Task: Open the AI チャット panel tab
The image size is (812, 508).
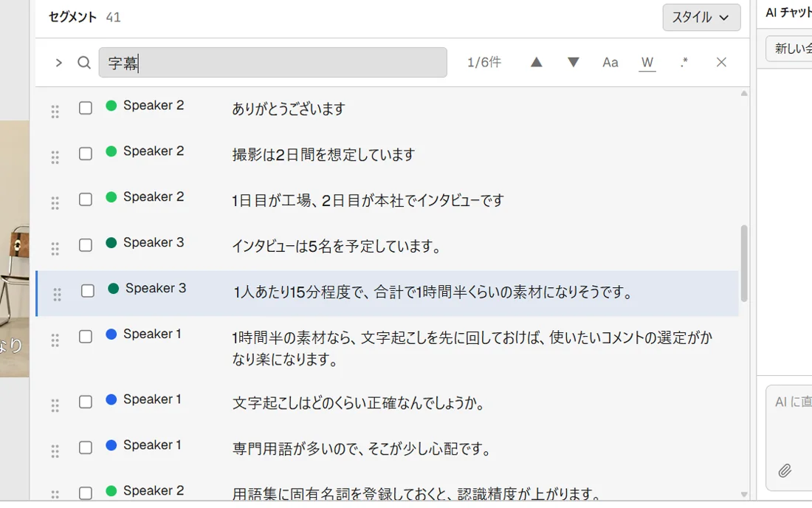Action: point(788,13)
